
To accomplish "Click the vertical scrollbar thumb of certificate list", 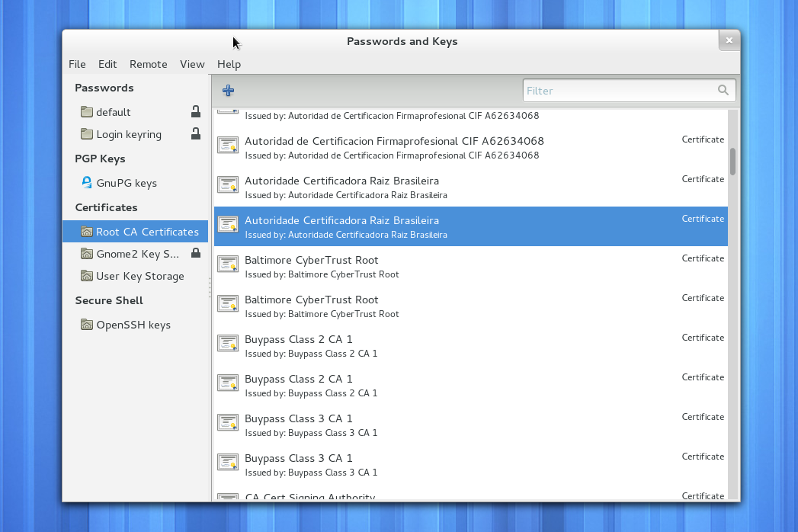I will coord(733,162).
